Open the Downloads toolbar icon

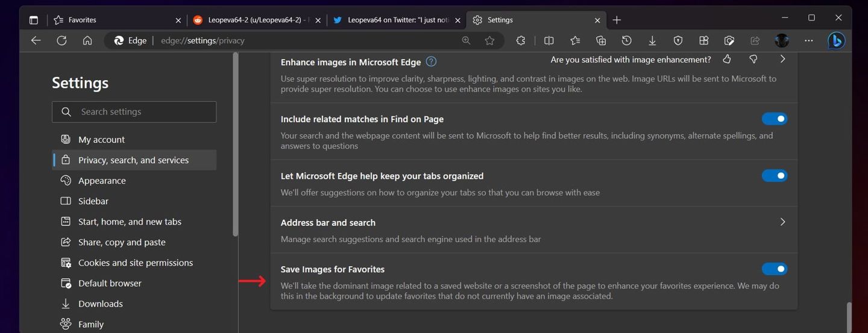pyautogui.click(x=652, y=40)
